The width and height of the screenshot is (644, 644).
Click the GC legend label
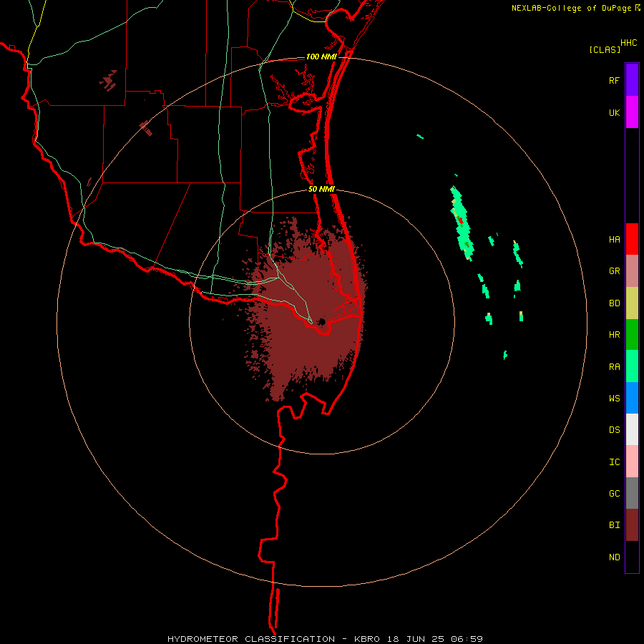pyautogui.click(x=614, y=493)
